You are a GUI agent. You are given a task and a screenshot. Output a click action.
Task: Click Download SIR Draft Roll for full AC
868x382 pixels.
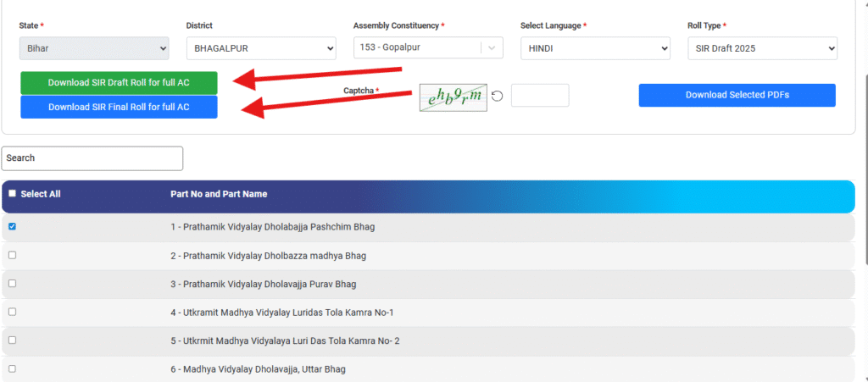pos(119,83)
